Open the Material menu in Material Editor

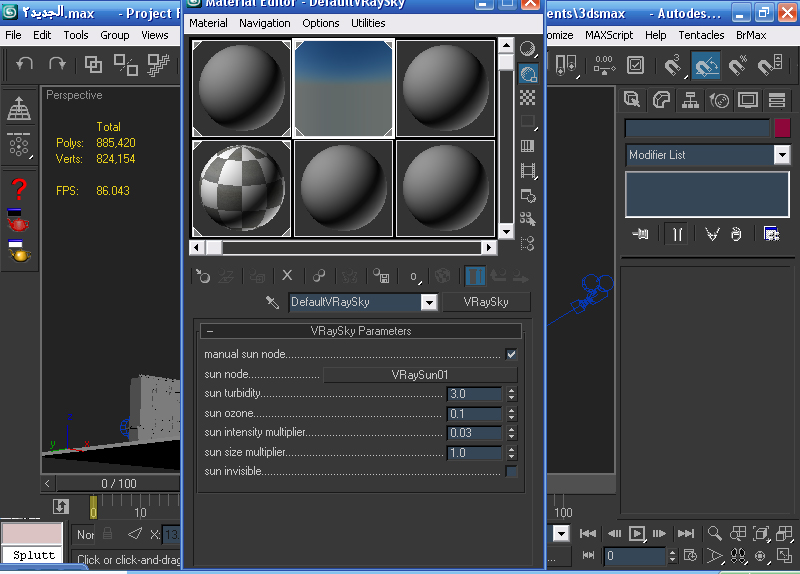point(208,23)
